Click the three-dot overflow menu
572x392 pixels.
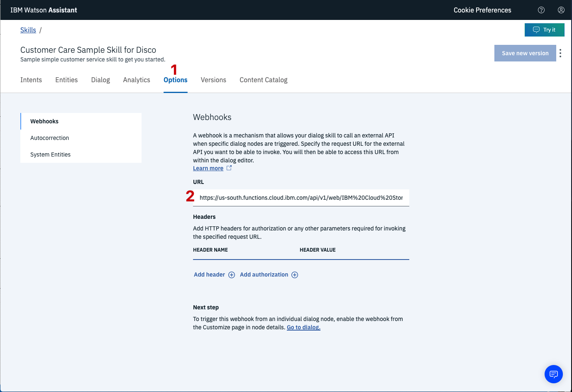coord(560,53)
